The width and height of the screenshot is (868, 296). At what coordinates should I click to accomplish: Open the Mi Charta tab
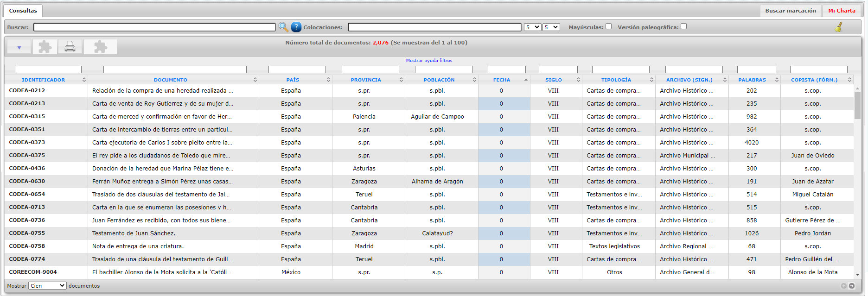pos(842,11)
